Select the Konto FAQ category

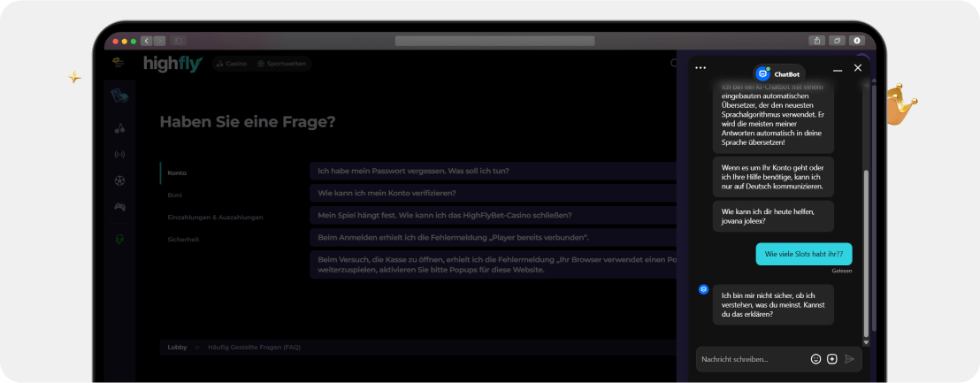point(177,173)
